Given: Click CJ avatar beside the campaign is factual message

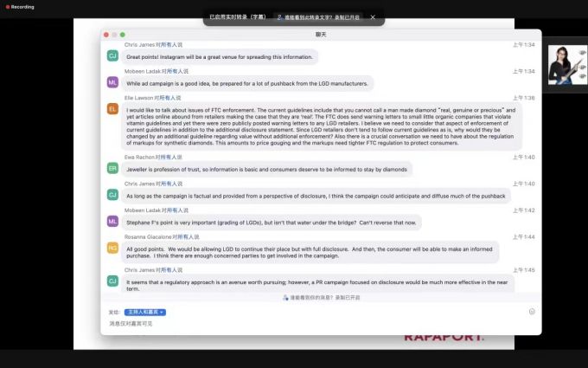Looking at the screenshot, I should point(112,195).
